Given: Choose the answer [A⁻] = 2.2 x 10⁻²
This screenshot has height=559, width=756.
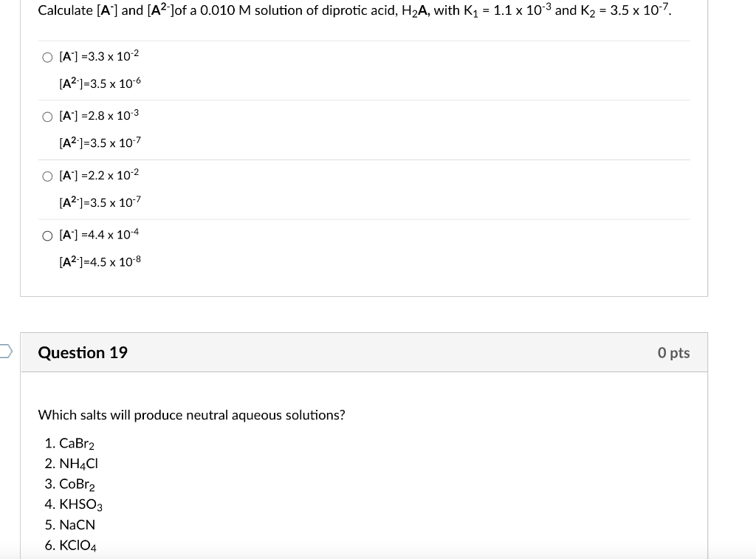Looking at the screenshot, I should tap(47, 176).
